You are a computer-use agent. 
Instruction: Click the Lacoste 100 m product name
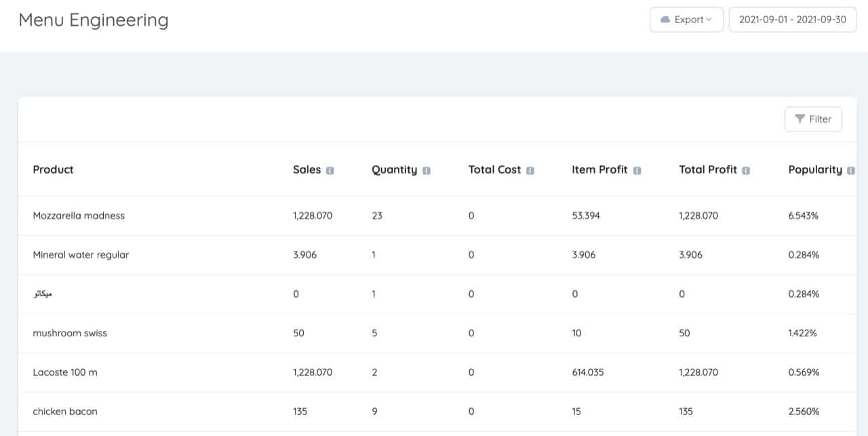point(66,372)
